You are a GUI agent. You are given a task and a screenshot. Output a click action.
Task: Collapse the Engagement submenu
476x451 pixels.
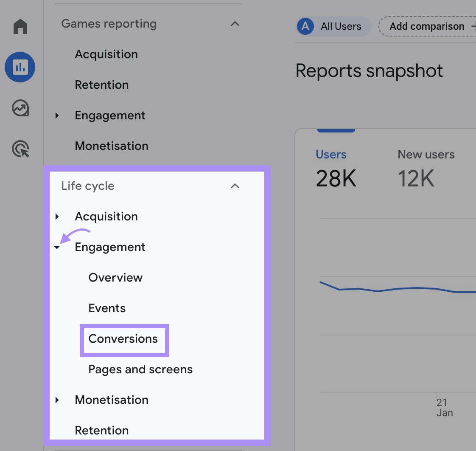pos(57,247)
